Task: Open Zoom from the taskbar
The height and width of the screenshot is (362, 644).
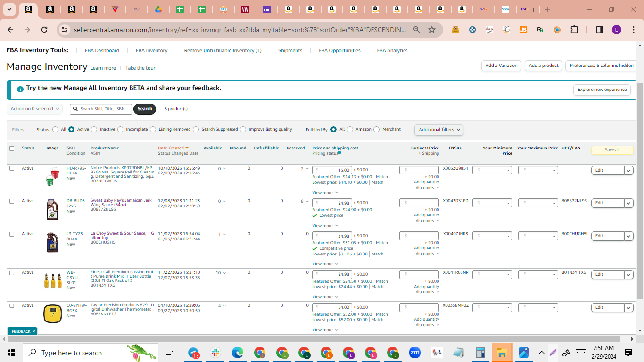Action: (x=415, y=353)
